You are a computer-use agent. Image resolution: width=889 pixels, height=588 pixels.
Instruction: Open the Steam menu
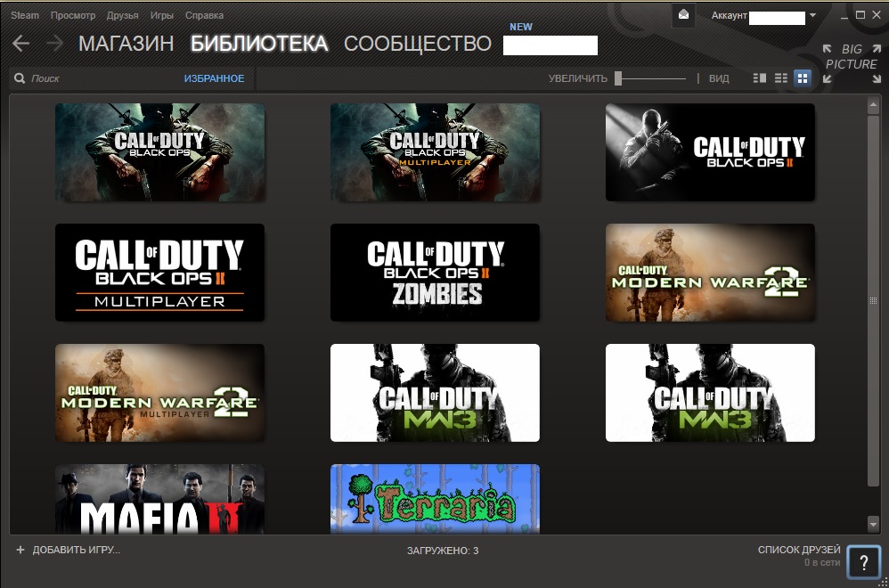click(24, 15)
